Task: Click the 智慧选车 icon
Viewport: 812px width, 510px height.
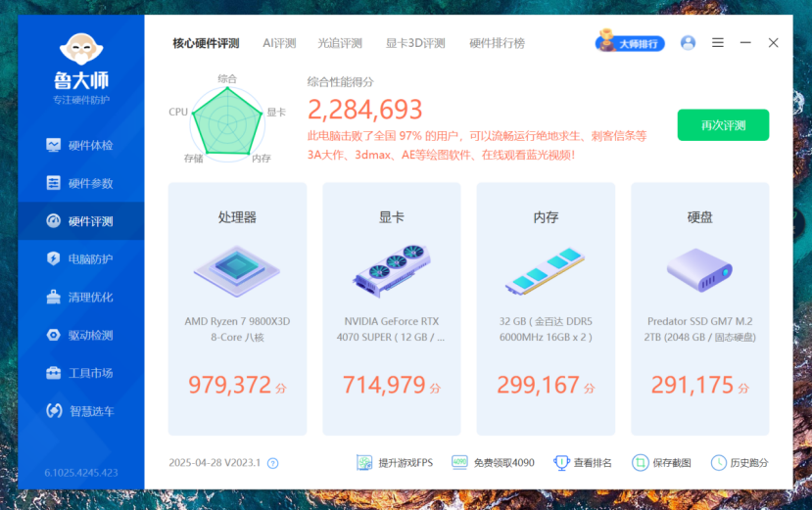Action: tap(54, 410)
